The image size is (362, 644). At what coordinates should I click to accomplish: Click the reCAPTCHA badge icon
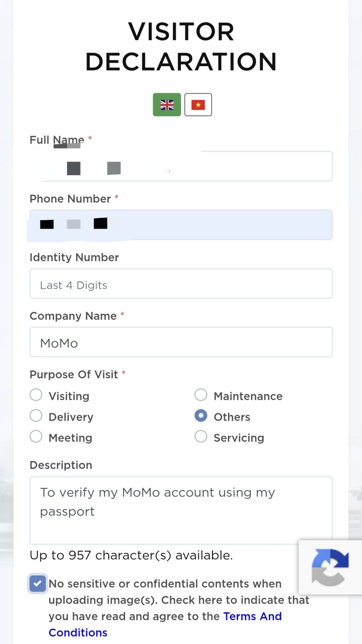(x=330, y=567)
